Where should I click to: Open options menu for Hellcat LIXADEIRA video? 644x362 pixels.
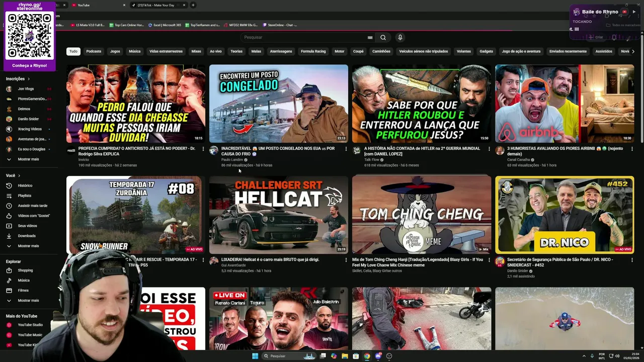[x=346, y=260]
